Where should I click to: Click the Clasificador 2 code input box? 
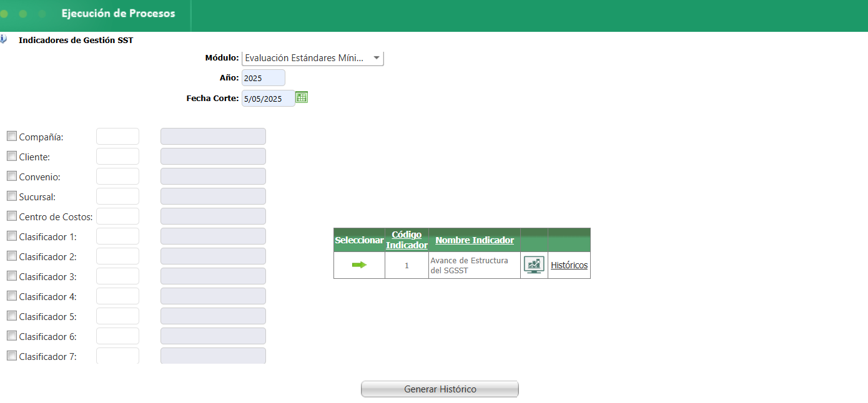point(117,256)
